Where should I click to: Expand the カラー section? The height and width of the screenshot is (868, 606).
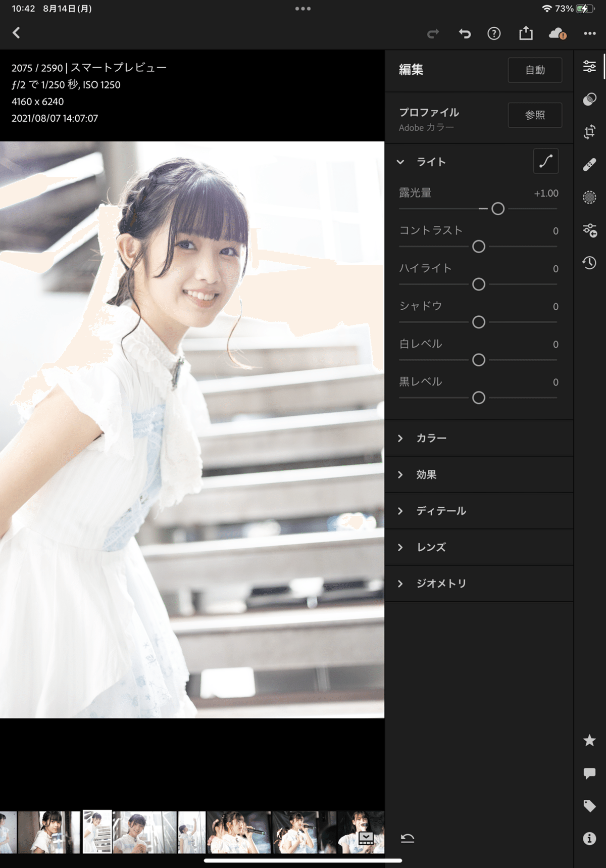coord(479,438)
